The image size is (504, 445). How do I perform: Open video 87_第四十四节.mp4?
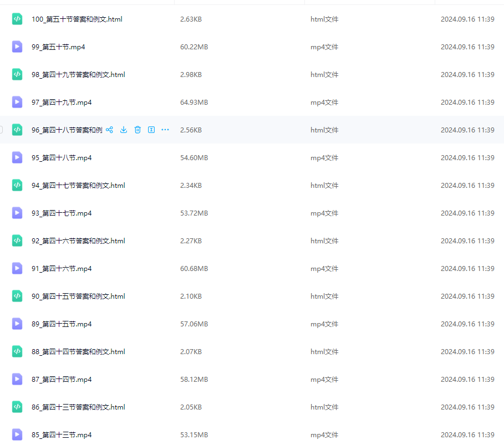click(x=62, y=380)
